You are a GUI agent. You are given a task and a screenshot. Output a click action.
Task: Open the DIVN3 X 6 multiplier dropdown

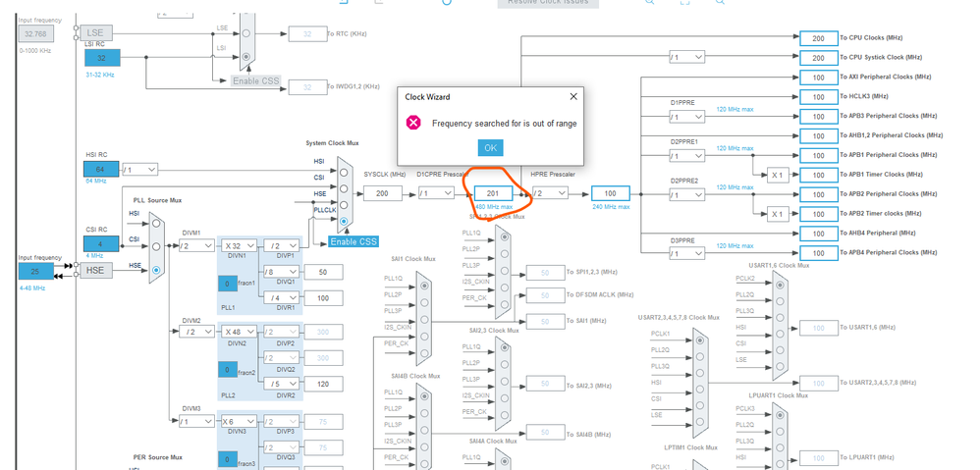point(239,421)
